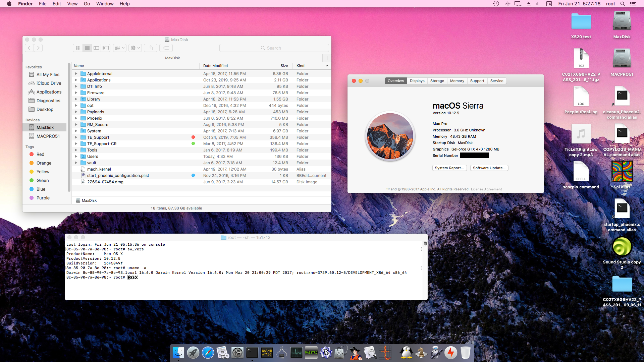Expand the vault folder triangle

76,163
